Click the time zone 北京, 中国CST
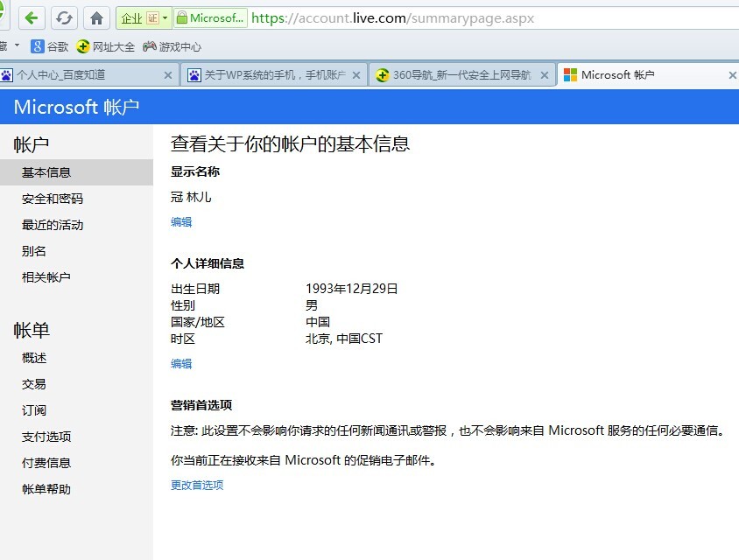This screenshot has height=560, width=739. click(x=344, y=339)
